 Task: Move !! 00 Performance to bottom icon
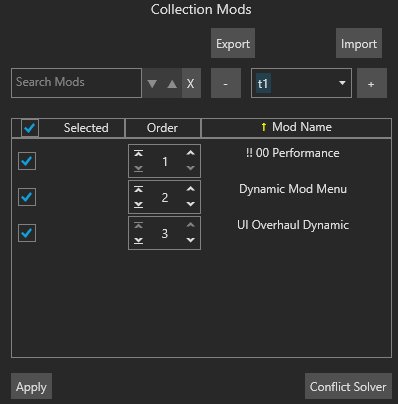tap(138, 169)
